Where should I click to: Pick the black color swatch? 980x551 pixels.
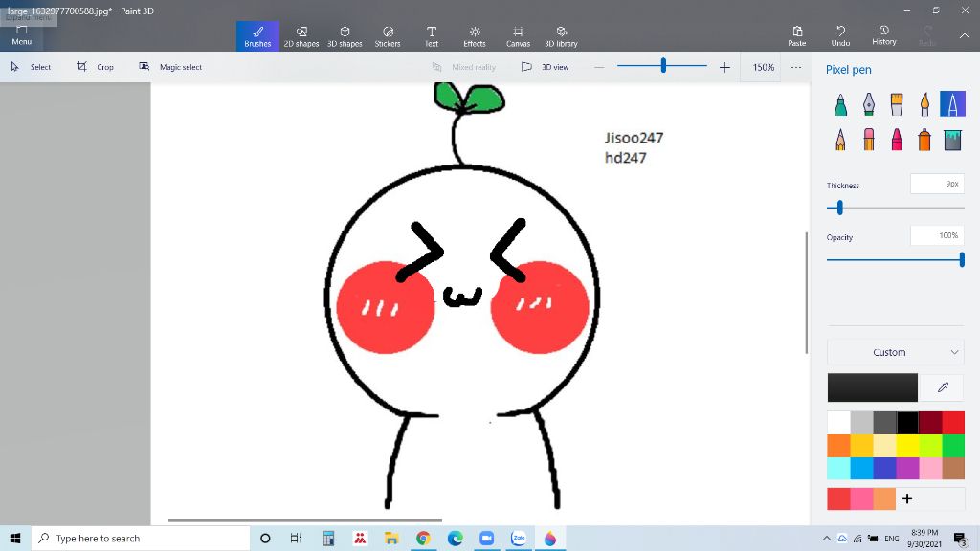907,423
